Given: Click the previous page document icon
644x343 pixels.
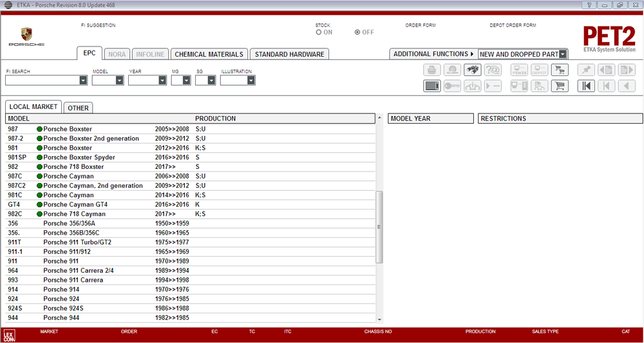Looking at the screenshot, I should (607, 70).
